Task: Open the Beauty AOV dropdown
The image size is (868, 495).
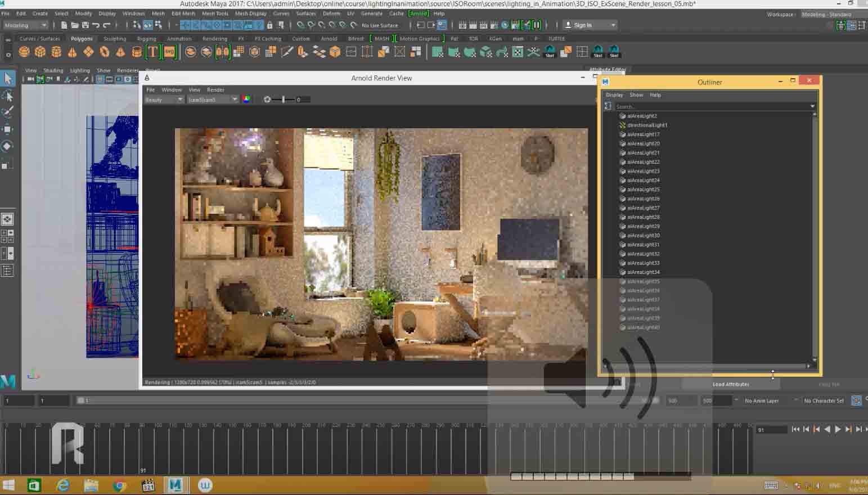Action: [x=164, y=100]
